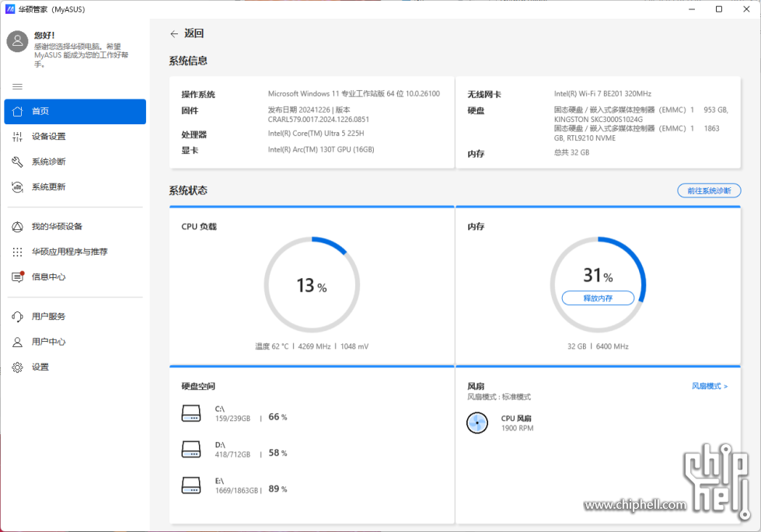761x532 pixels.
Task: Click the person icon beside 用户中心
Action: point(17,342)
